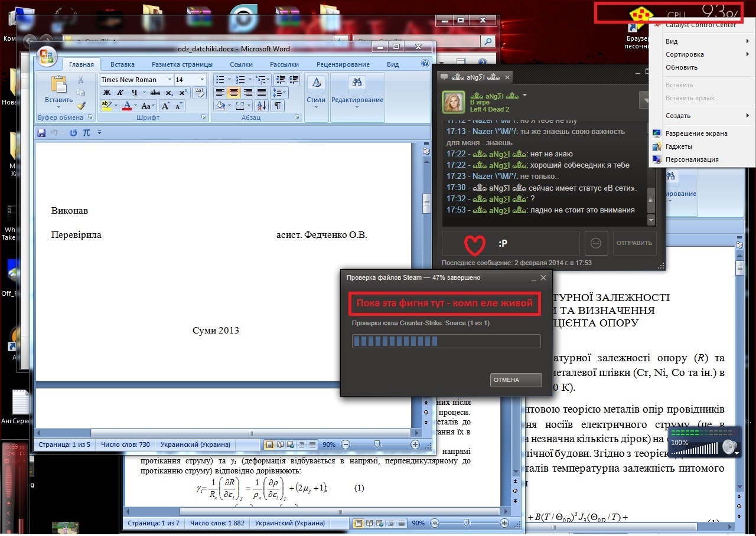Click the Shrink Font icon
The height and width of the screenshot is (536, 756).
click(179, 106)
